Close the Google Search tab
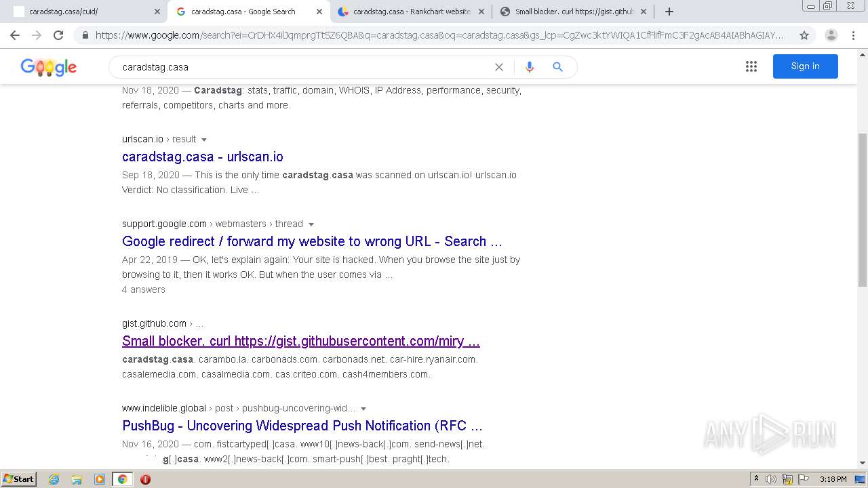Viewport: 868px width, 488px height. [x=319, y=12]
